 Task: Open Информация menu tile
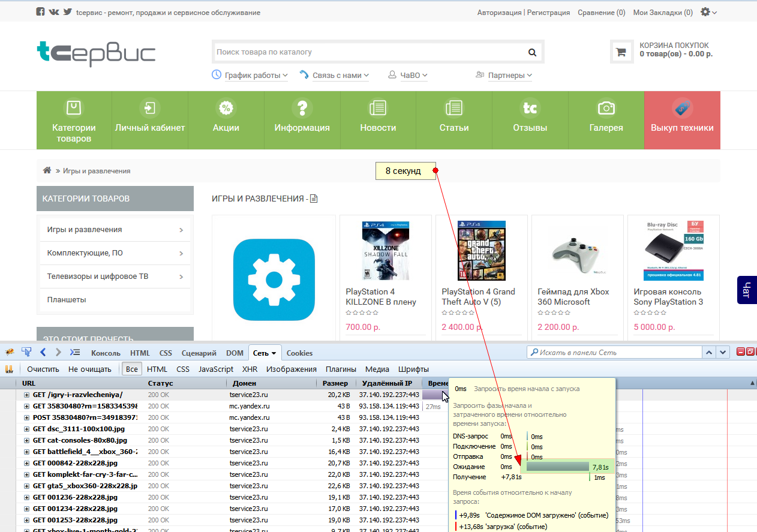[x=302, y=121]
